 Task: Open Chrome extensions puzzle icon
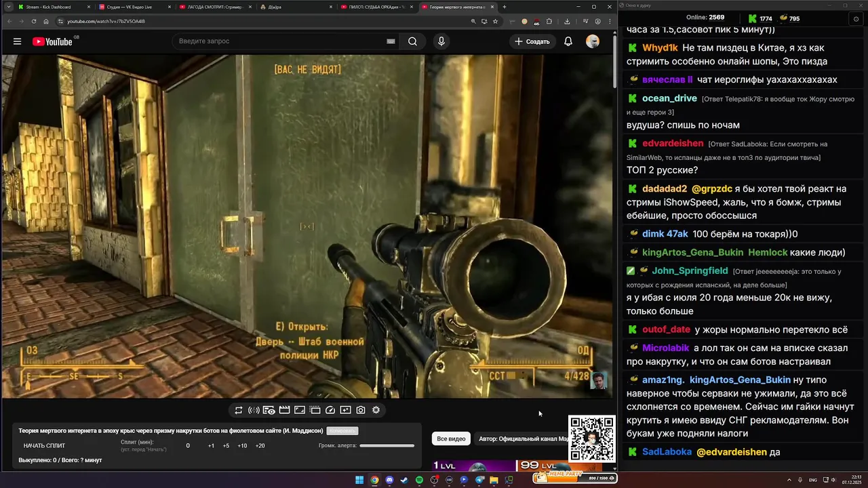coord(549,21)
